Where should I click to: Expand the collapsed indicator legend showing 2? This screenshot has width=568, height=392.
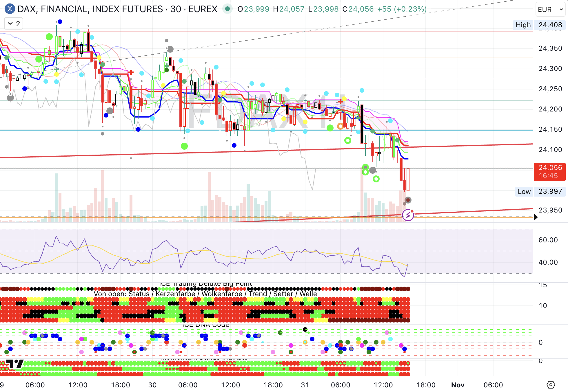click(x=14, y=24)
